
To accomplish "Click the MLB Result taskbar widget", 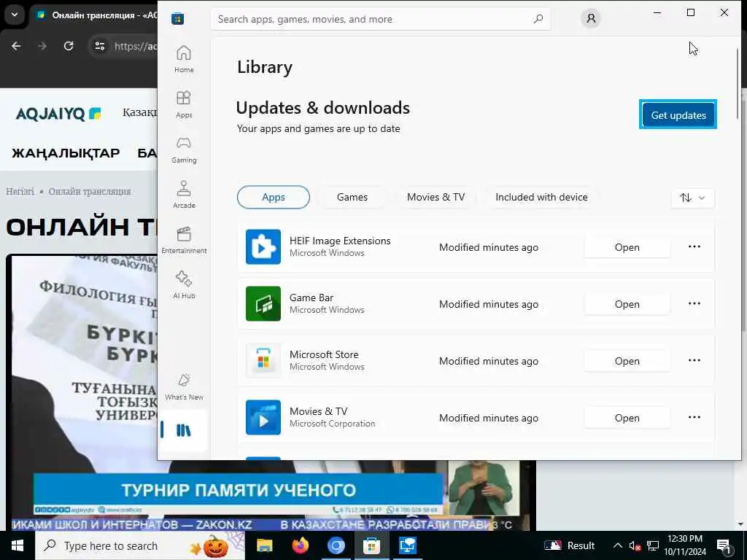I will (x=569, y=545).
